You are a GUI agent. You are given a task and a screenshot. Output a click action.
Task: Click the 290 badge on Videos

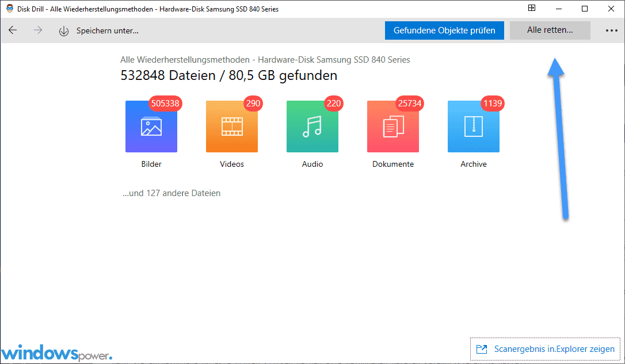click(253, 104)
